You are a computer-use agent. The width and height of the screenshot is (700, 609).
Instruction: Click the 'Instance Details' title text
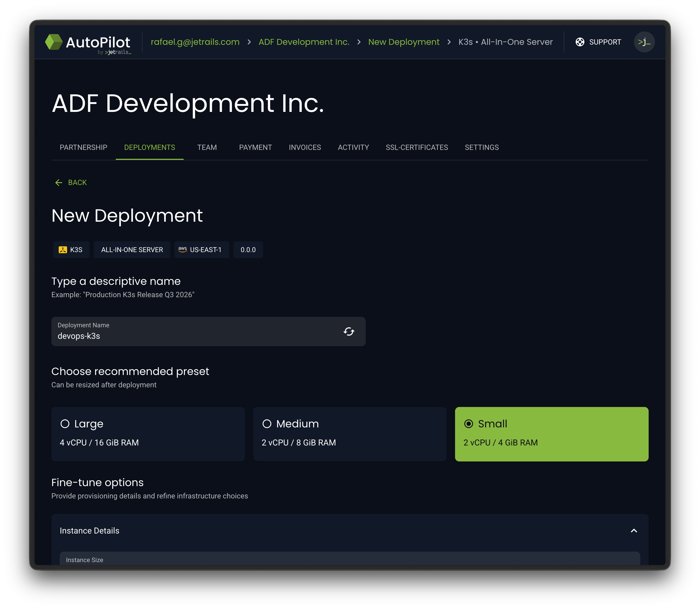coord(89,530)
